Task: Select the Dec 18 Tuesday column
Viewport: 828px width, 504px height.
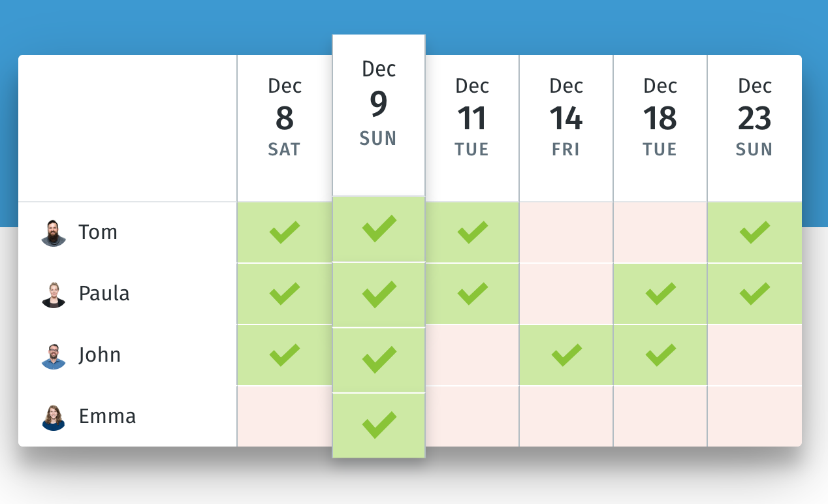Action: pos(660,118)
